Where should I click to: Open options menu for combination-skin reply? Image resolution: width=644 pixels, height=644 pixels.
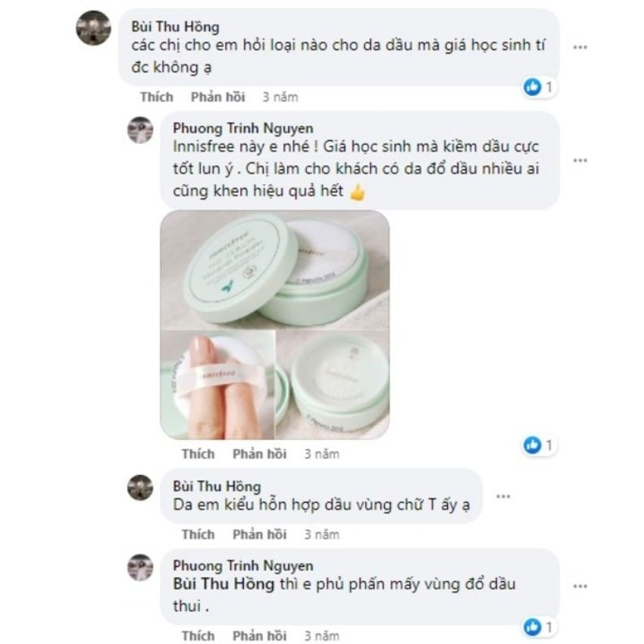pyautogui.click(x=503, y=496)
